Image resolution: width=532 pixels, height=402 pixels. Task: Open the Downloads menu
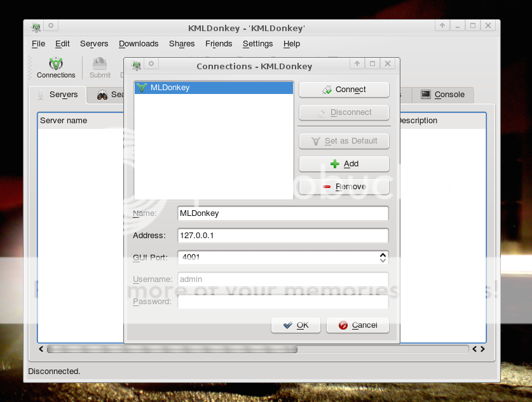coord(139,44)
